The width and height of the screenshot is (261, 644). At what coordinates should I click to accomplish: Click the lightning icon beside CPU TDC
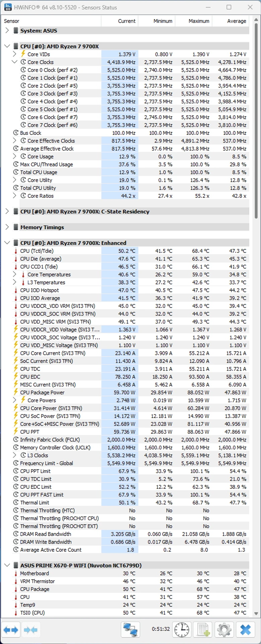(16, 369)
